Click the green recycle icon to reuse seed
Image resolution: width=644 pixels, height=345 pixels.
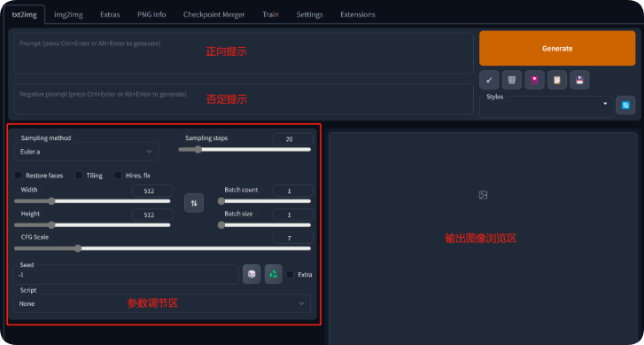[274, 274]
